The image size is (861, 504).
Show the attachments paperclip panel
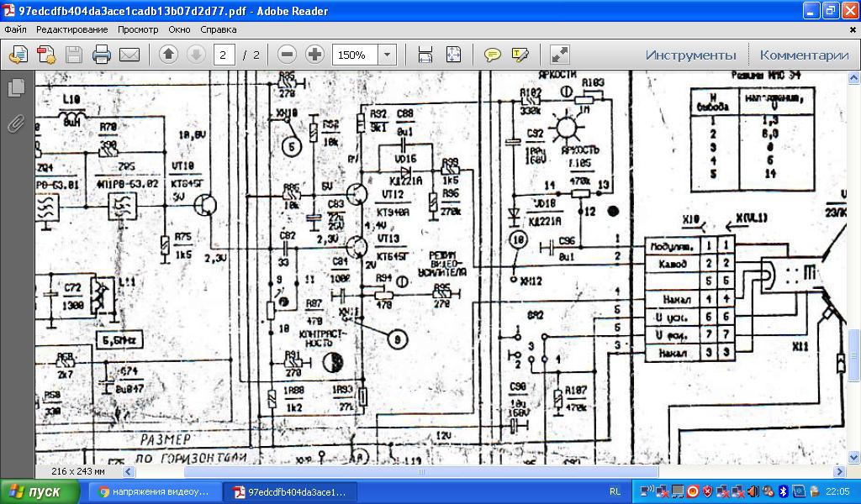tap(15, 124)
